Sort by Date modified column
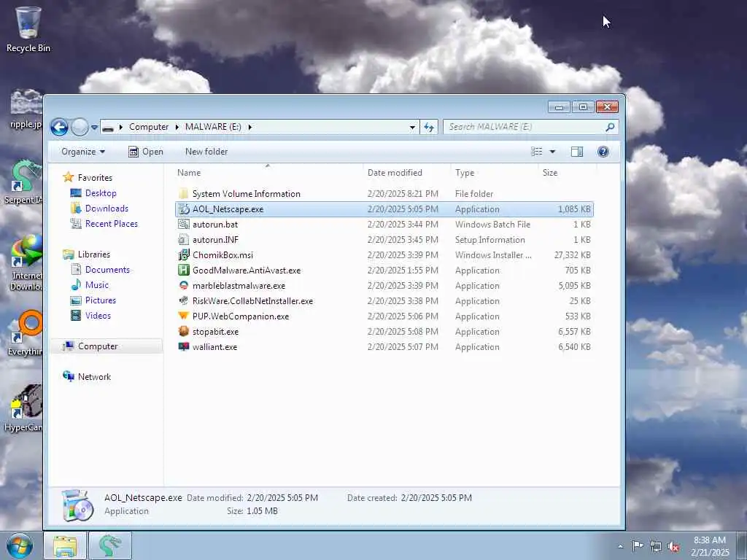Screen dimensions: 747x560 click(x=395, y=173)
